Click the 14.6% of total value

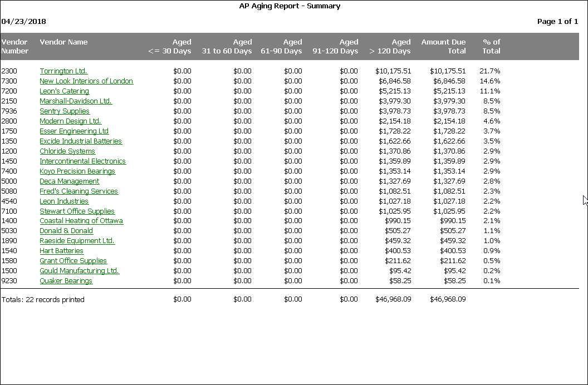490,81
